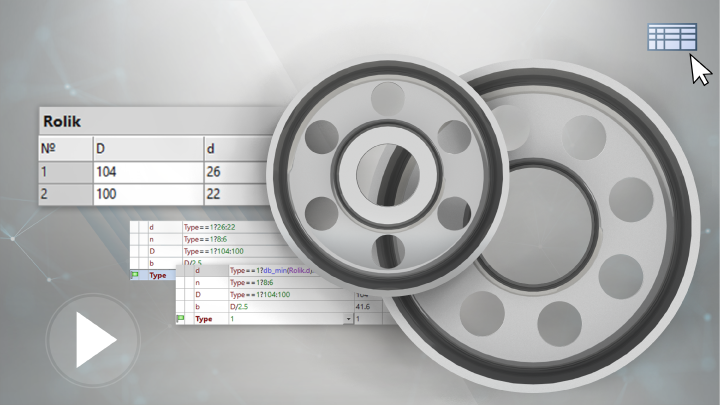Click green flag beside Type in back panel
The image size is (720, 405).
(x=135, y=274)
